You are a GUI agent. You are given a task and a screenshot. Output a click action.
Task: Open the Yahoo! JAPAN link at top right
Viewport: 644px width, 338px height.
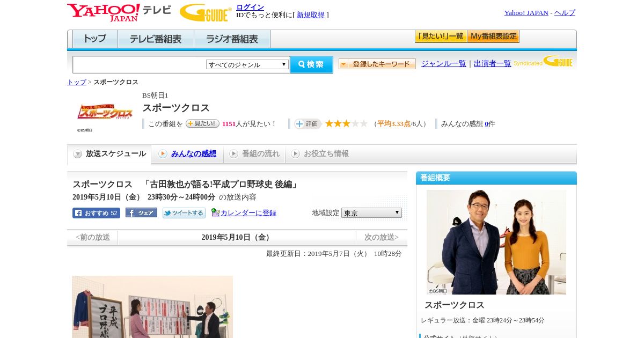(x=526, y=13)
